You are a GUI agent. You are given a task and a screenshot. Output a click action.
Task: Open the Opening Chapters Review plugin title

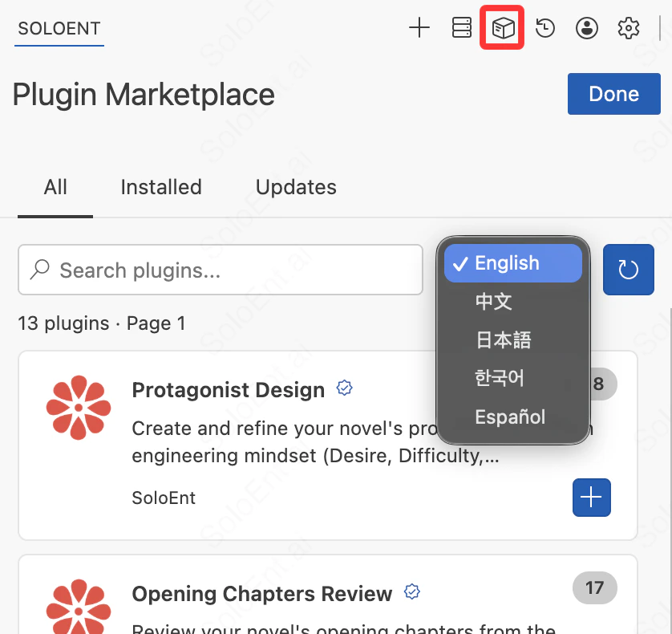[262, 594]
